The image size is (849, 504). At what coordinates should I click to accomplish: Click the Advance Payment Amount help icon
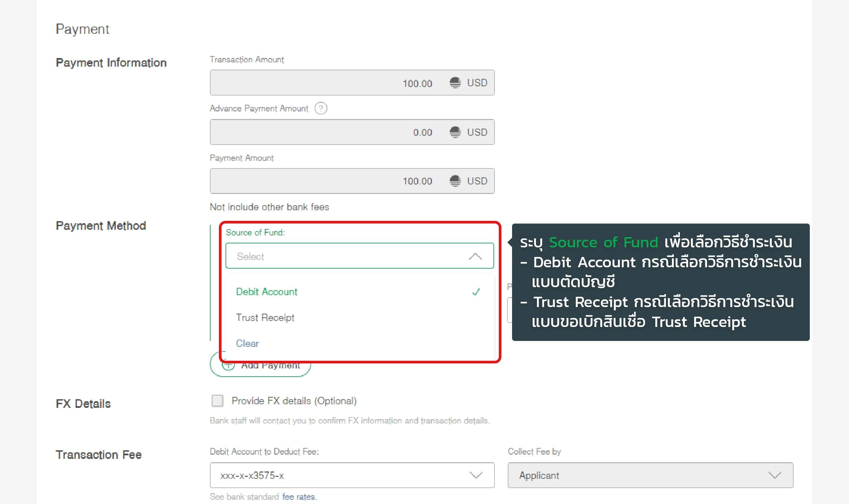coord(321,108)
